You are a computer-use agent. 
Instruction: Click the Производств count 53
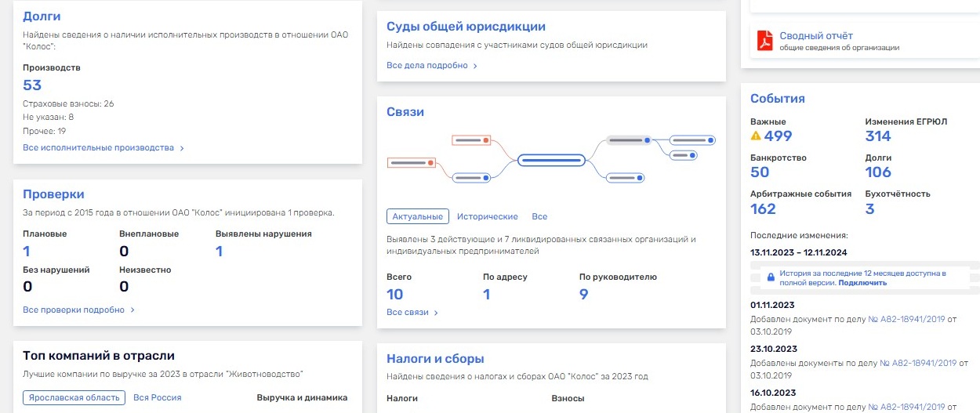tap(32, 85)
